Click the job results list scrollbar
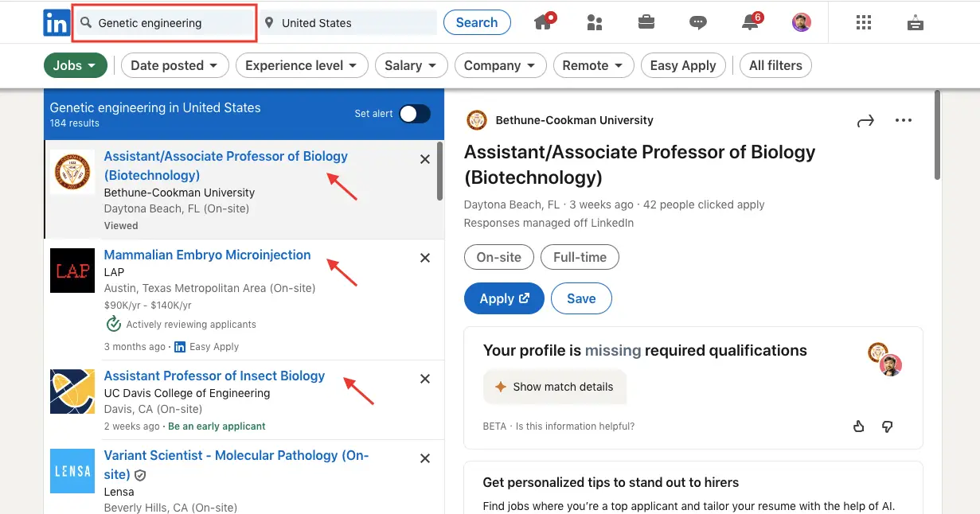This screenshot has width=980, height=514. [440, 172]
